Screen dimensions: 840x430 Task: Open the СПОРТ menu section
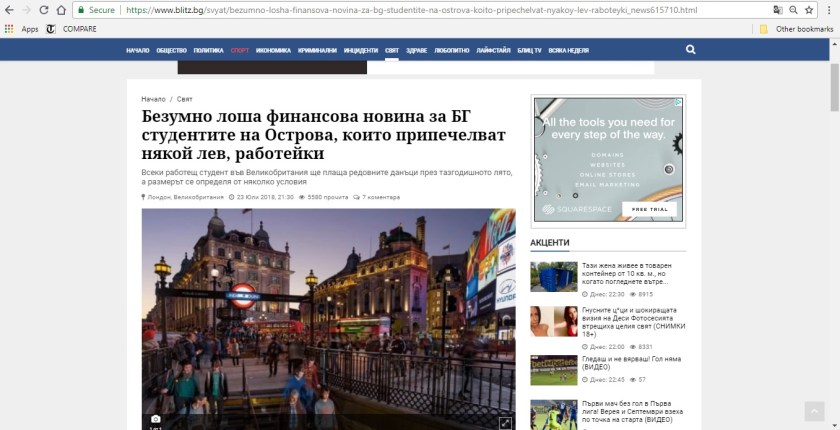pos(239,50)
